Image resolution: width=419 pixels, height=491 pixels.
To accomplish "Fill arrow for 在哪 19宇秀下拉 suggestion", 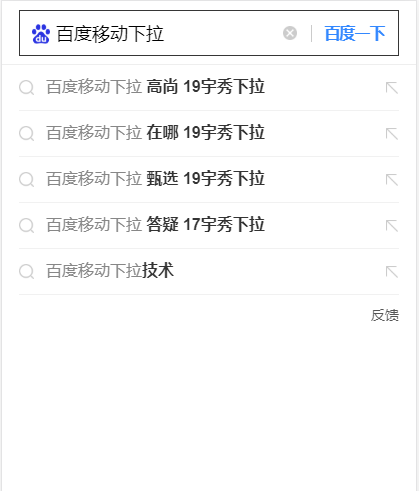I will 392,134.
